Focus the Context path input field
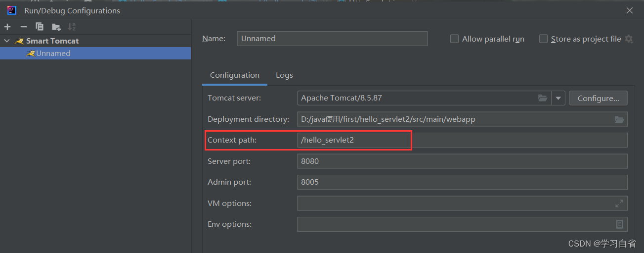Viewport: 644px width, 253px height. click(462, 140)
